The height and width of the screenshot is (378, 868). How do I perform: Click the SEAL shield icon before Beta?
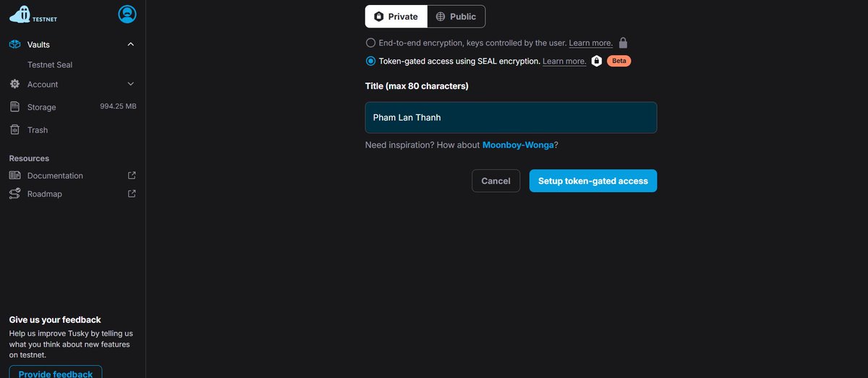point(597,61)
